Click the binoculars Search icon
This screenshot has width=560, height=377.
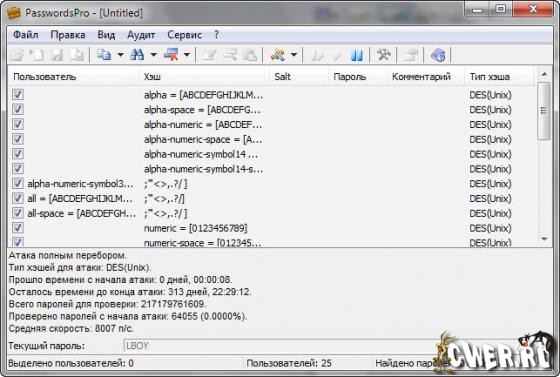coord(137,55)
